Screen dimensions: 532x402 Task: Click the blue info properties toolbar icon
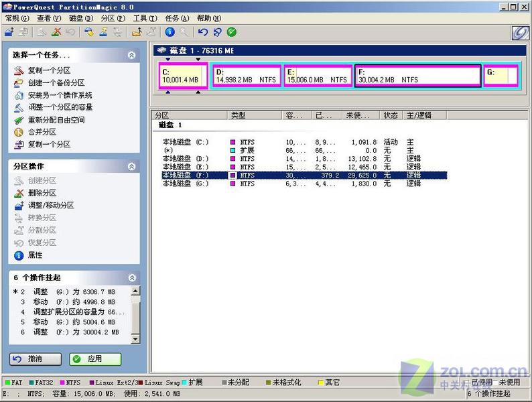pyautogui.click(x=170, y=32)
